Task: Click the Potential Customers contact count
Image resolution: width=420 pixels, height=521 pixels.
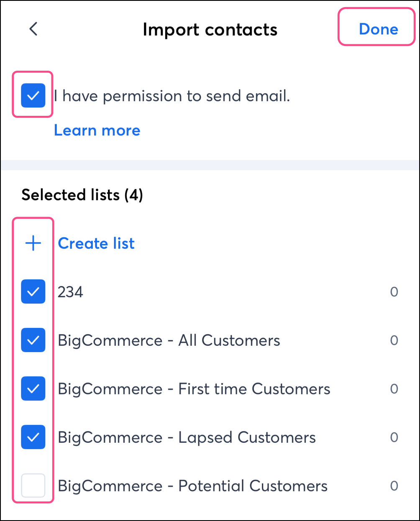Action: [394, 486]
